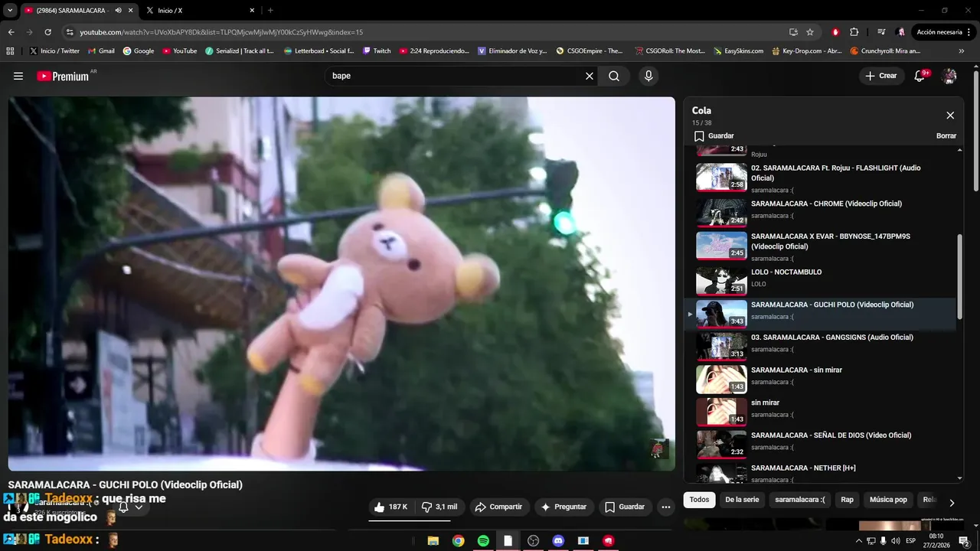Save the queue with Guardar bookmark

click(x=714, y=135)
